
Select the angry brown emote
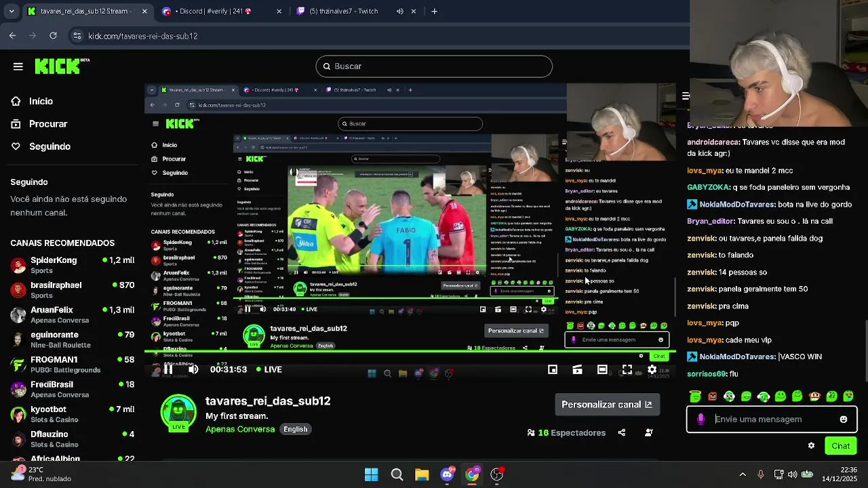[712, 396]
